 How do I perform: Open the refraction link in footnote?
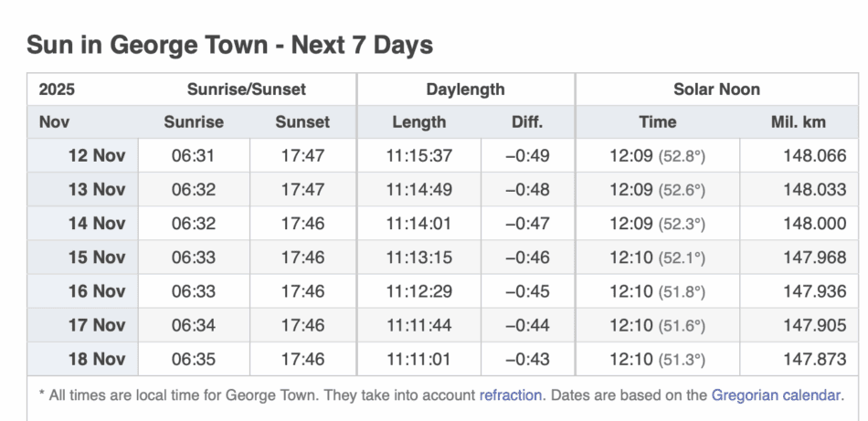pos(511,395)
